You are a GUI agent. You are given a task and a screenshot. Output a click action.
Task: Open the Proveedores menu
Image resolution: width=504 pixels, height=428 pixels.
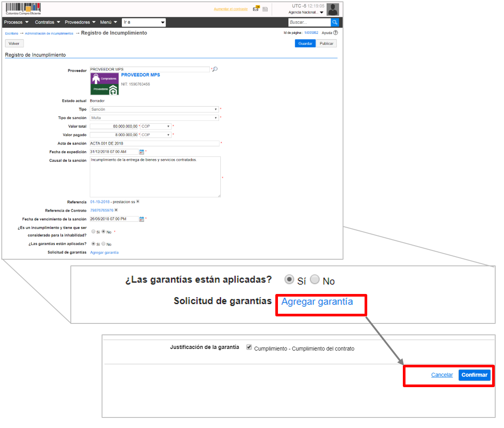(x=80, y=22)
